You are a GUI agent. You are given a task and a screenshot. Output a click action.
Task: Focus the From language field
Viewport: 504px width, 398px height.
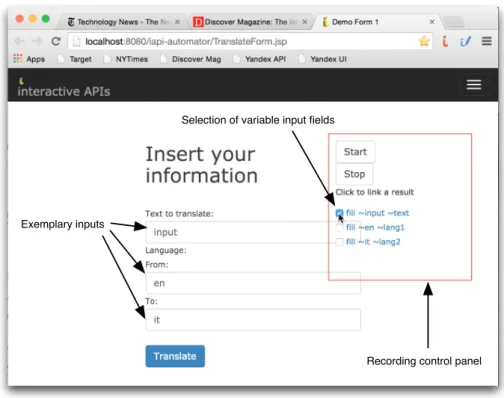click(253, 283)
